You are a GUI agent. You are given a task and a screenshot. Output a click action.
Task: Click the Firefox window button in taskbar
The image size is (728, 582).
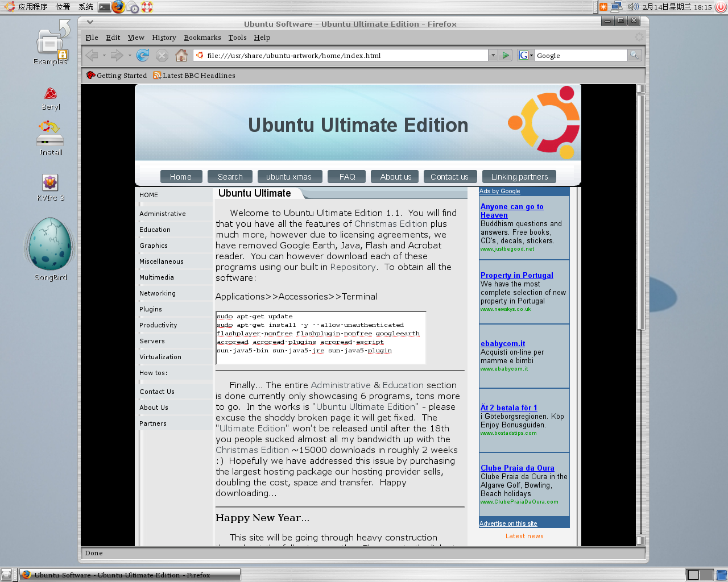tap(130, 575)
